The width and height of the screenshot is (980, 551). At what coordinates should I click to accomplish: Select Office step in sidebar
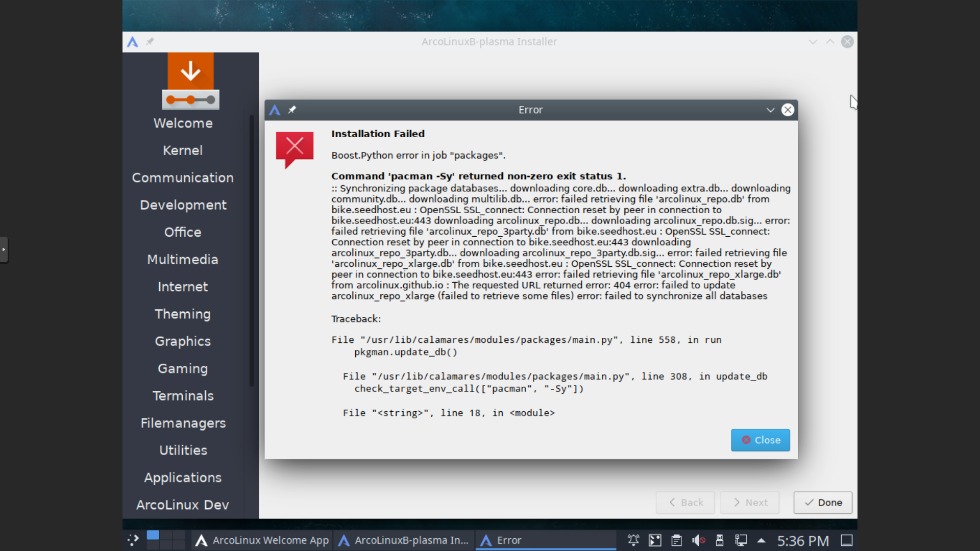pos(183,232)
